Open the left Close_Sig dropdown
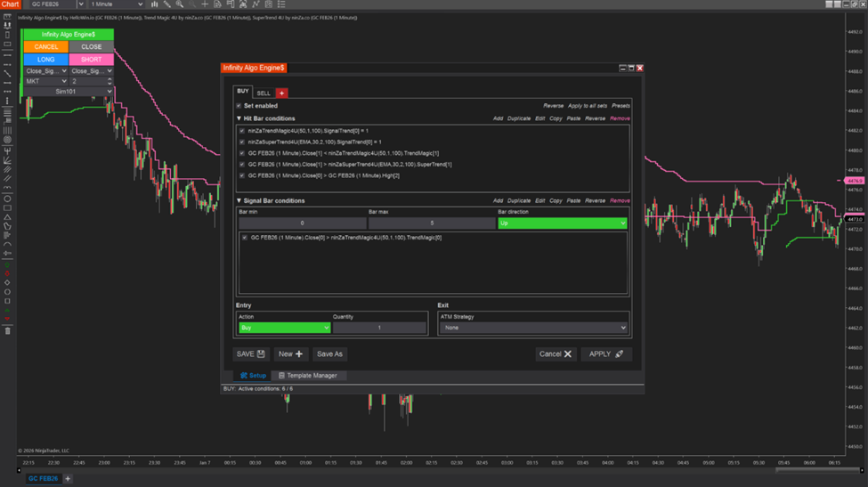This screenshot has width=868, height=487. coord(46,71)
